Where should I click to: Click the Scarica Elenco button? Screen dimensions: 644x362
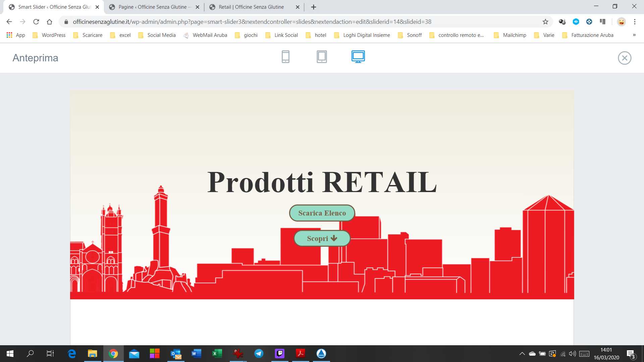(322, 213)
